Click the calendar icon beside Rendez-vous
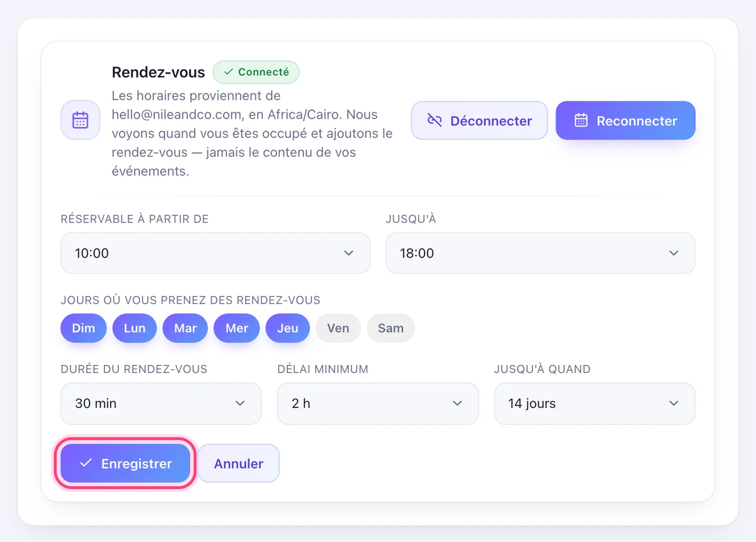Screen dimensions: 756x542 coord(80,120)
